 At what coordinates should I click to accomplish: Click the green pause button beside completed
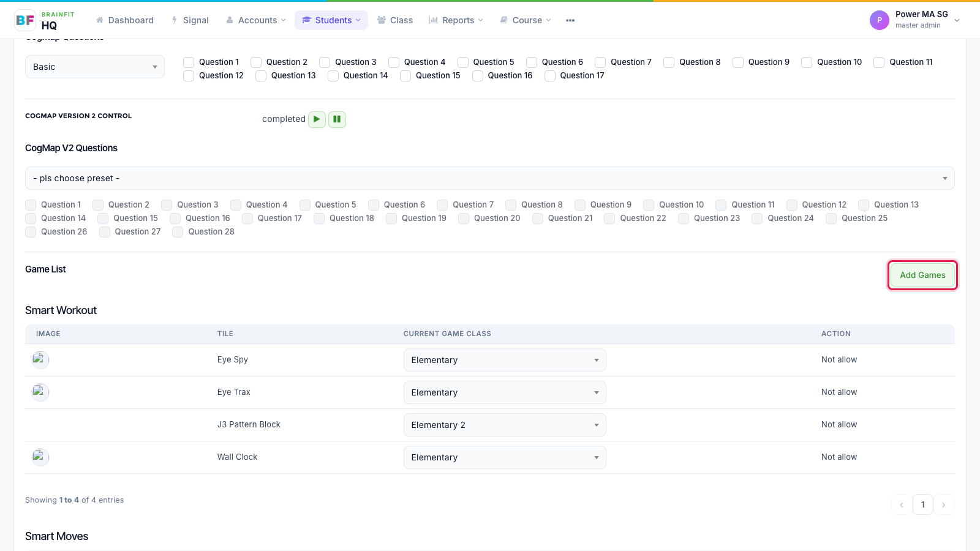click(337, 119)
